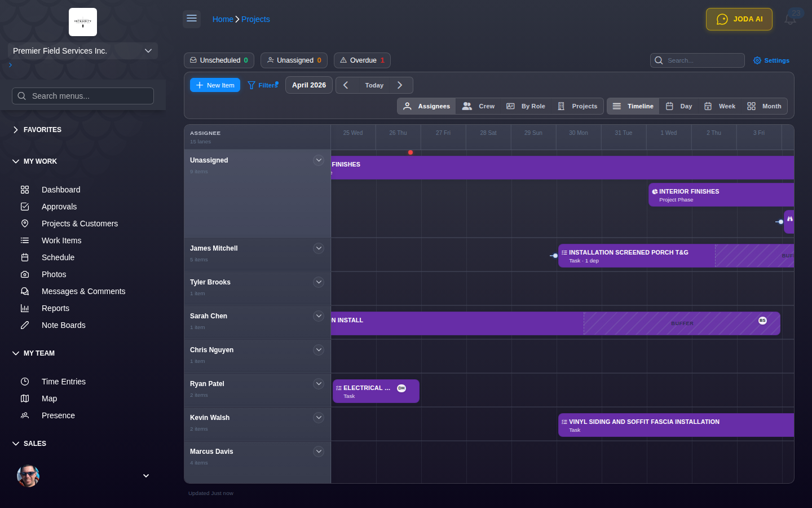The height and width of the screenshot is (508, 812).
Task: Show Unscheduled items
Action: (x=219, y=60)
